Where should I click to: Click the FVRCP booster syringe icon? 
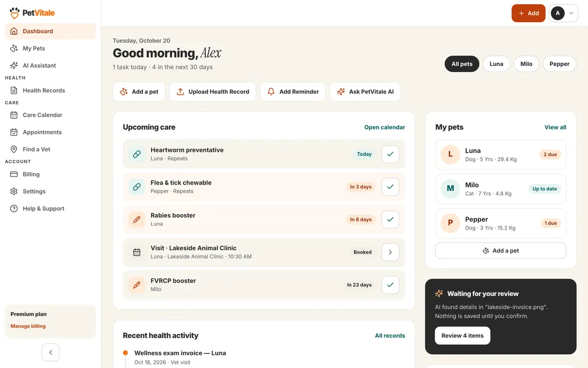click(137, 285)
